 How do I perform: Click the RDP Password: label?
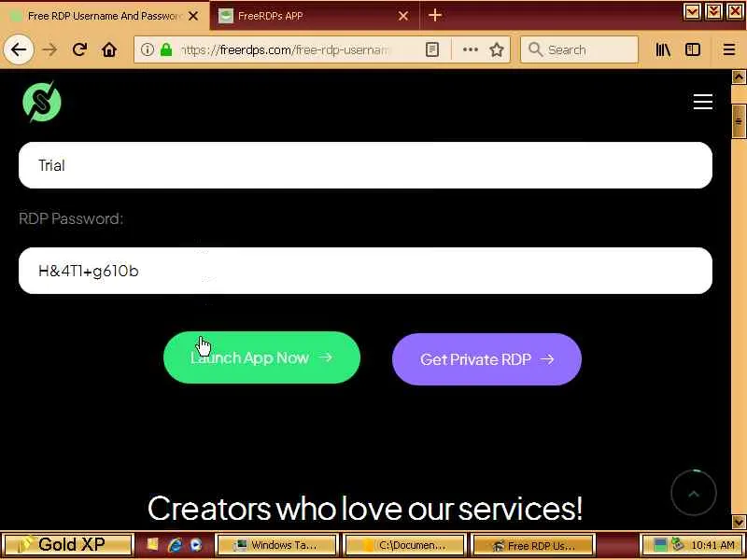click(71, 218)
